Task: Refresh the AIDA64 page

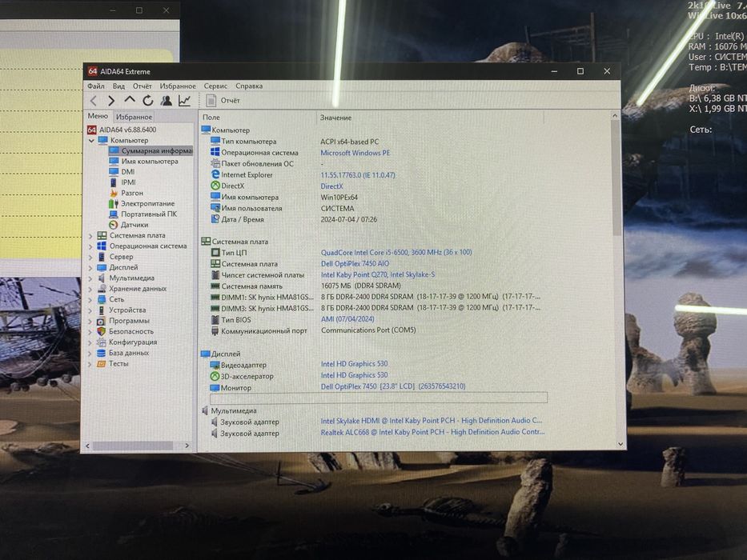Action: (x=147, y=101)
